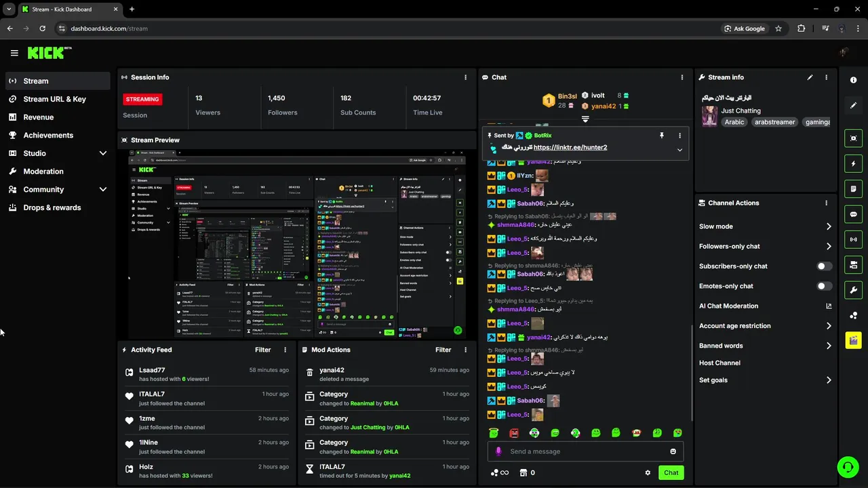
Task: Click Host Channel action
Action: (719, 363)
